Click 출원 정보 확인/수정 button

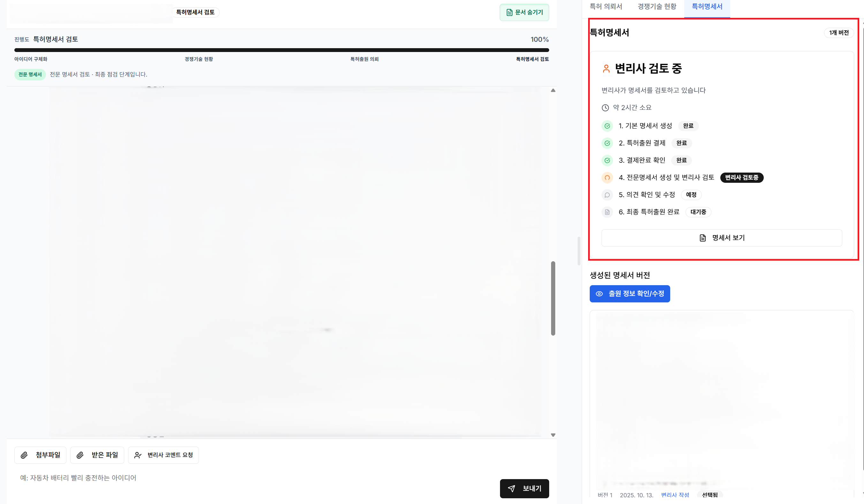click(630, 294)
